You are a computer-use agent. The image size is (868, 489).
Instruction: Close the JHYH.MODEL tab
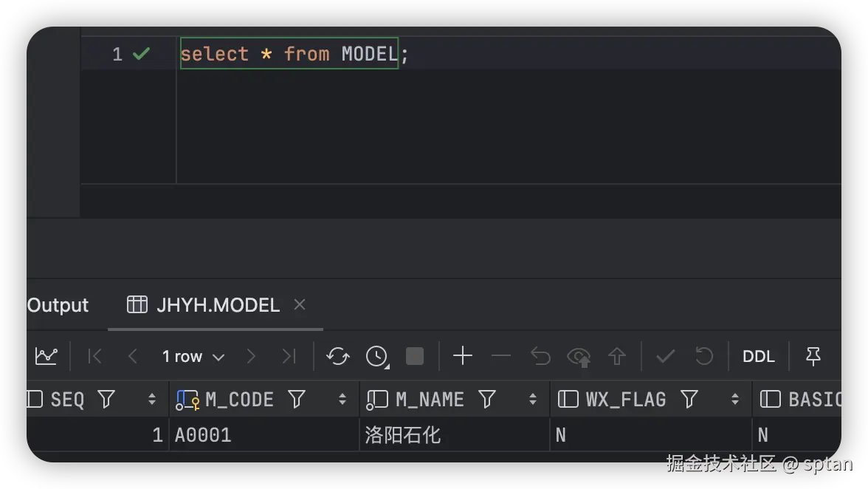click(x=300, y=304)
